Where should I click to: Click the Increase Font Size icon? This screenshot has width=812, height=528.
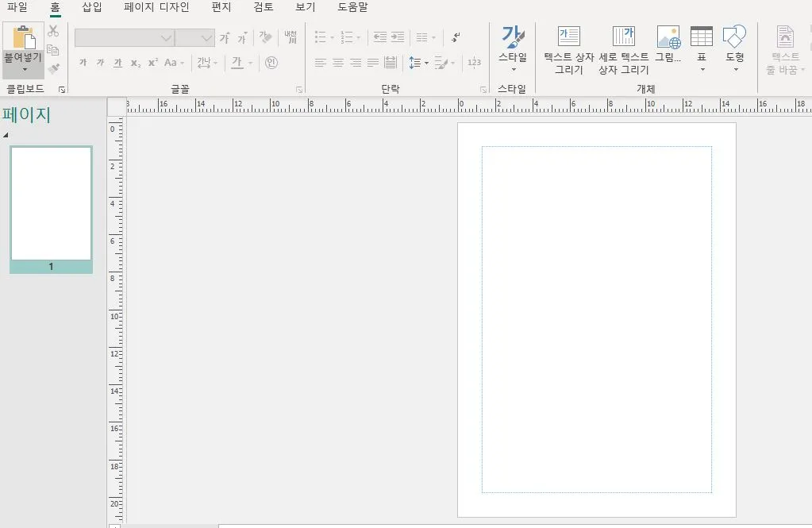(224, 38)
